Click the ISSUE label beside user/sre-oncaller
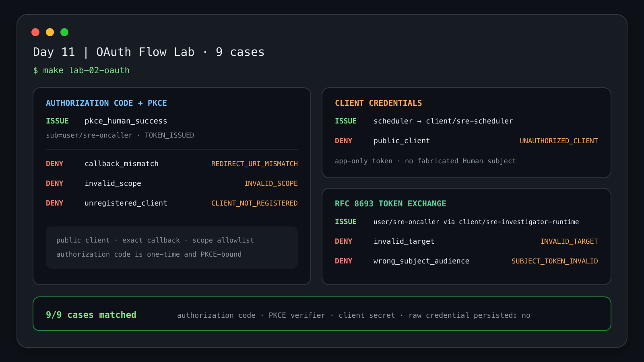The image size is (644, 362). pyautogui.click(x=346, y=222)
